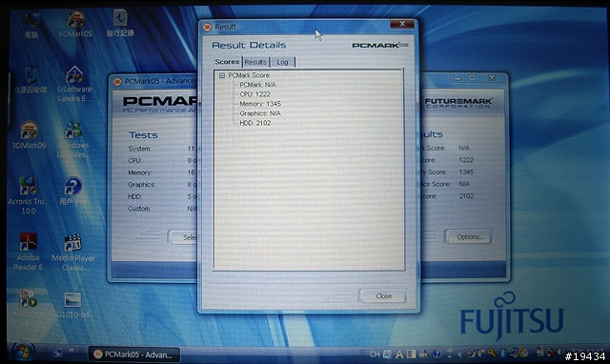Click the Bluetooth tray icon
Image resolution: width=610 pixels, height=364 pixels.
point(502,354)
